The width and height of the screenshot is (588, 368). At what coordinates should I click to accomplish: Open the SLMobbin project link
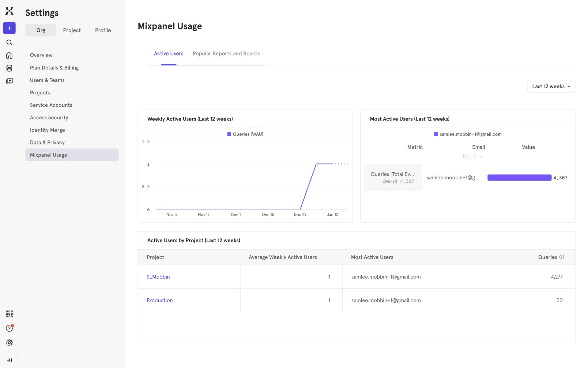coord(158,277)
